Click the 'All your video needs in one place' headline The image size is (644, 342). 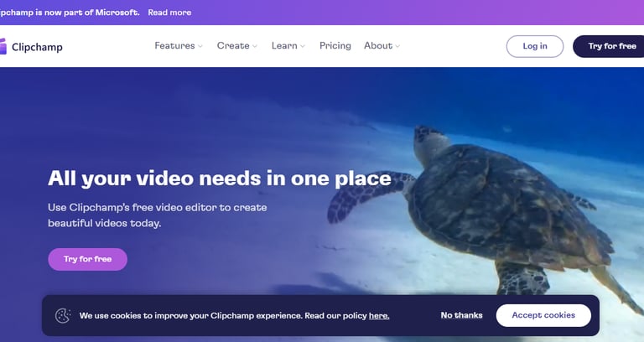point(220,179)
